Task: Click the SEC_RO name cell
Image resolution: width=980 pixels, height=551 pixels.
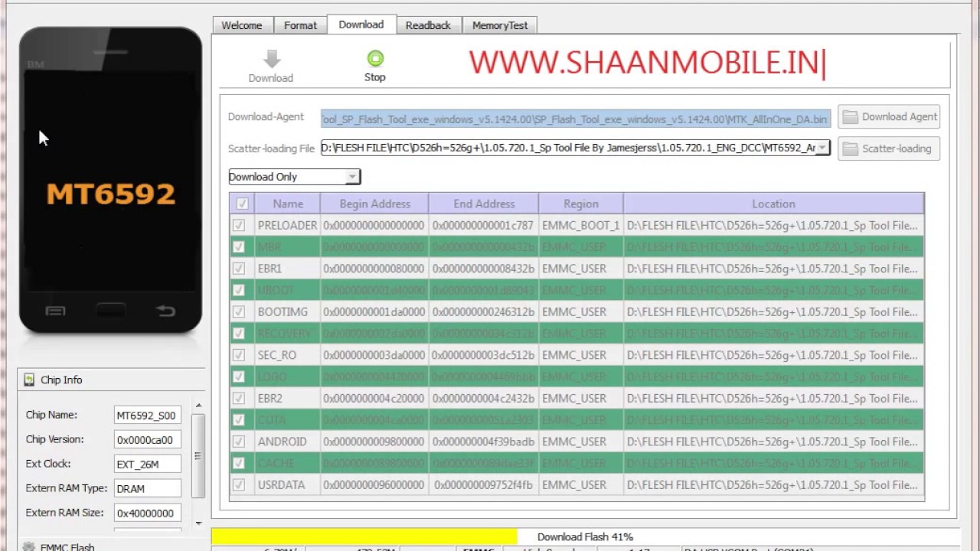Action: (x=287, y=355)
